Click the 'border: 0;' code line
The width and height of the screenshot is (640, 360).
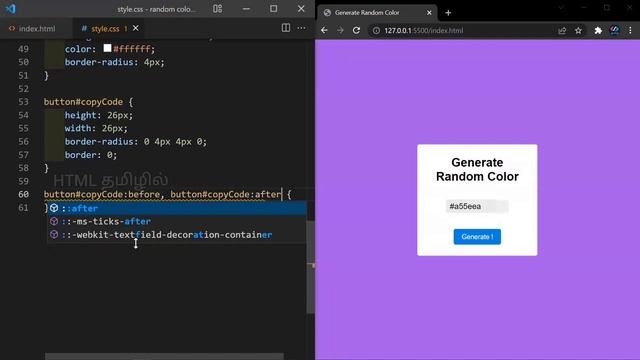point(91,155)
